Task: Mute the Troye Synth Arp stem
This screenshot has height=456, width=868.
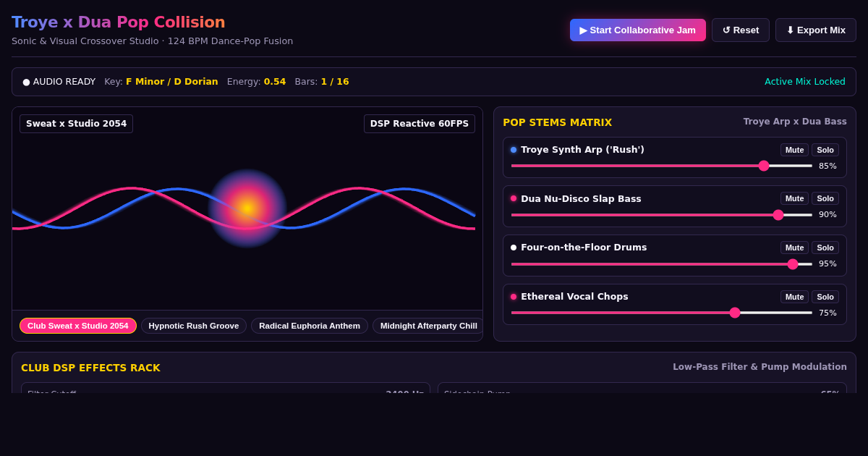Action: 795,150
